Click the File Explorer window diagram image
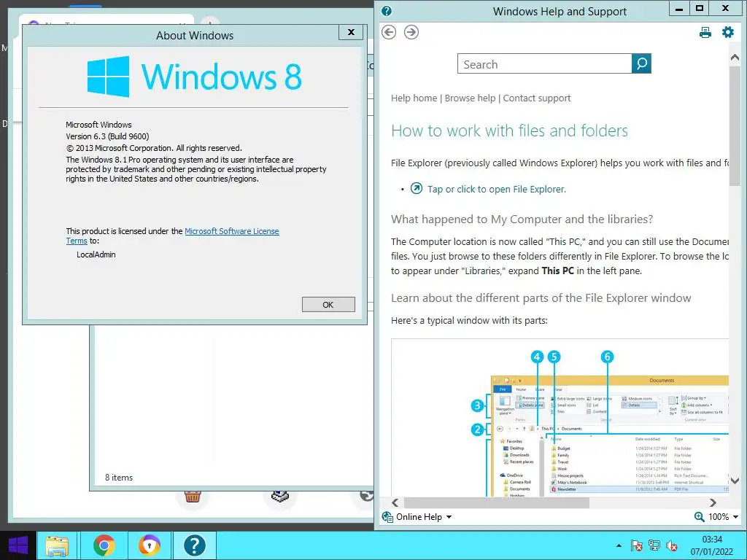The height and width of the screenshot is (560, 747). 560,418
